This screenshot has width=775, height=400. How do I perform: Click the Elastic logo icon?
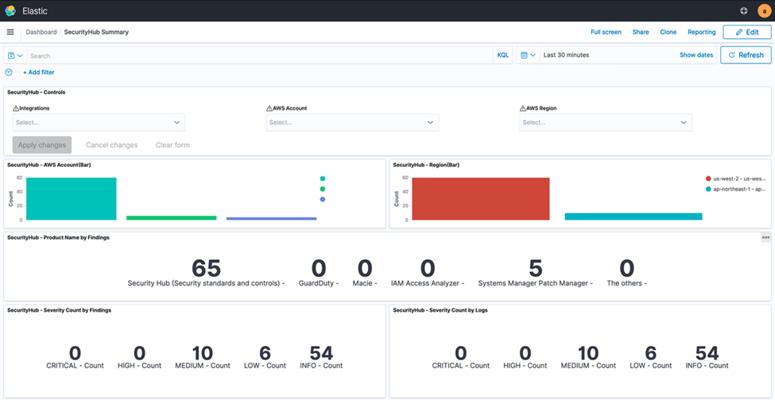tap(10, 10)
